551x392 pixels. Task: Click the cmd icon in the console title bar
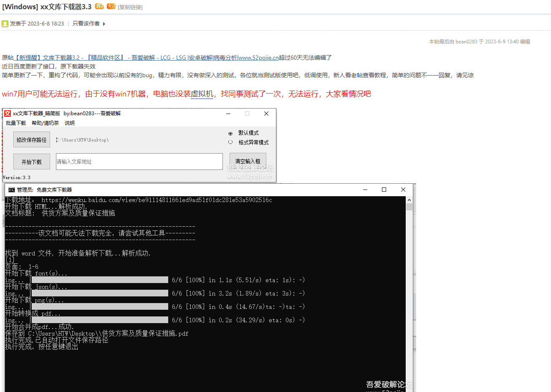pyautogui.click(x=12, y=190)
